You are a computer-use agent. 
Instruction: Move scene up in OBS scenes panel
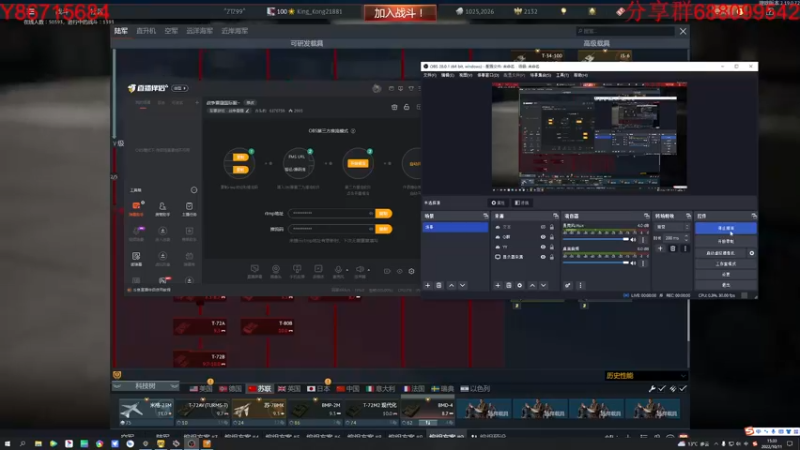tap(452, 285)
